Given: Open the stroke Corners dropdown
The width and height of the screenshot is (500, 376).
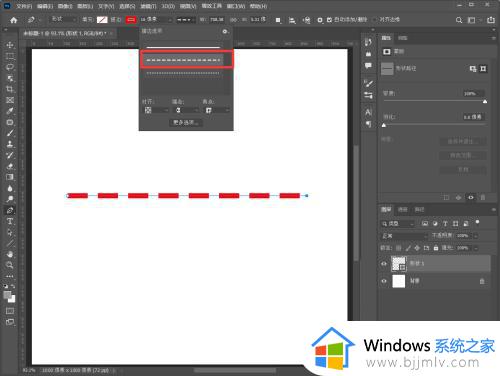Looking at the screenshot, I should point(216,110).
